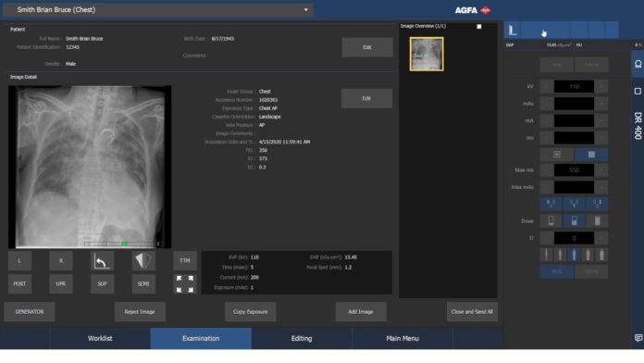Click the Close and Send All button
Screen dimensions: 644x363
(472, 312)
